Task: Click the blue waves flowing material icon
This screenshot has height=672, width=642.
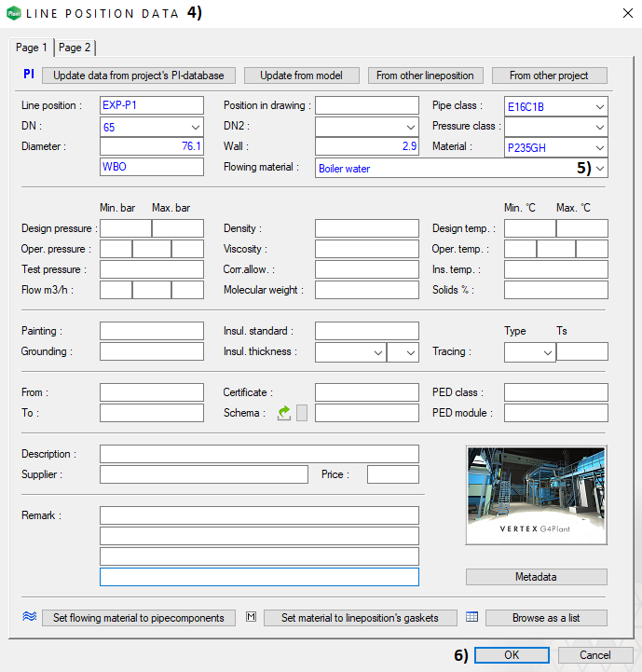Action: [29, 617]
